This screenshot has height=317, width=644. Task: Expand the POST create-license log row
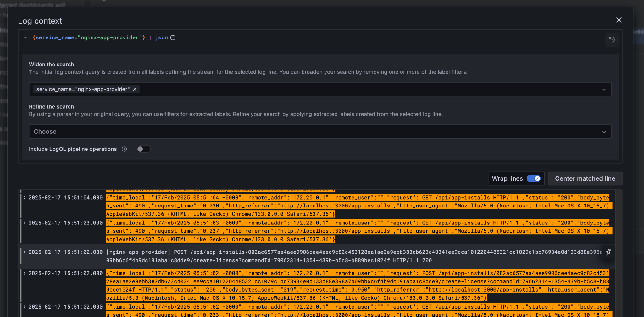click(24, 252)
